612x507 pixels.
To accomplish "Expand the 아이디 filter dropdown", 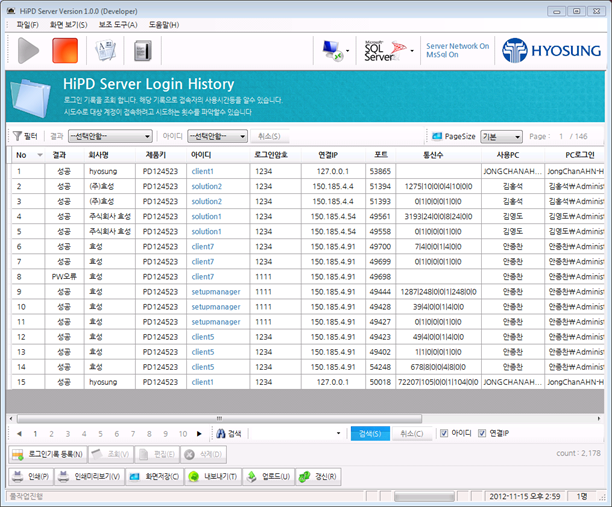I will (x=217, y=136).
